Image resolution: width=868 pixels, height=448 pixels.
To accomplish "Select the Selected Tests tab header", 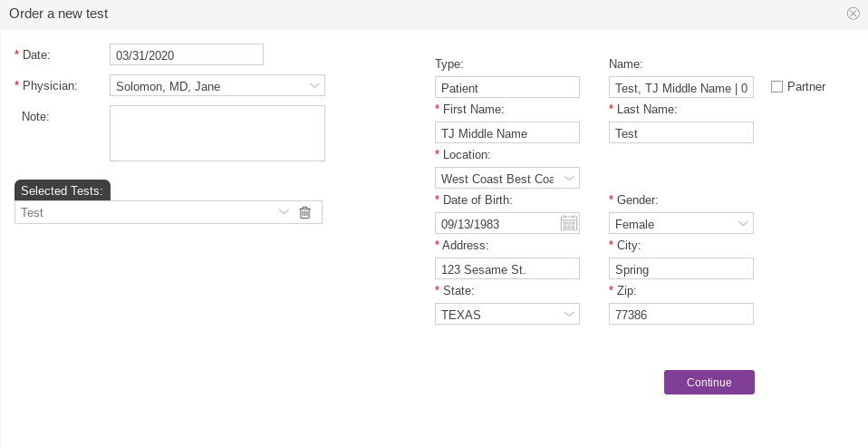I will [63, 190].
